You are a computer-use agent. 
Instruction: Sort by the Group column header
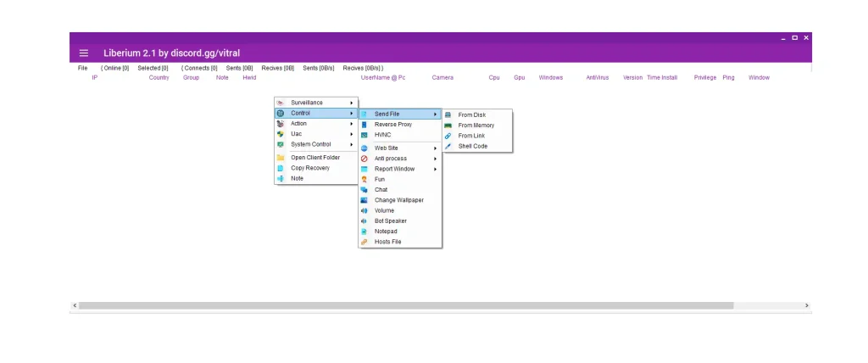191,77
